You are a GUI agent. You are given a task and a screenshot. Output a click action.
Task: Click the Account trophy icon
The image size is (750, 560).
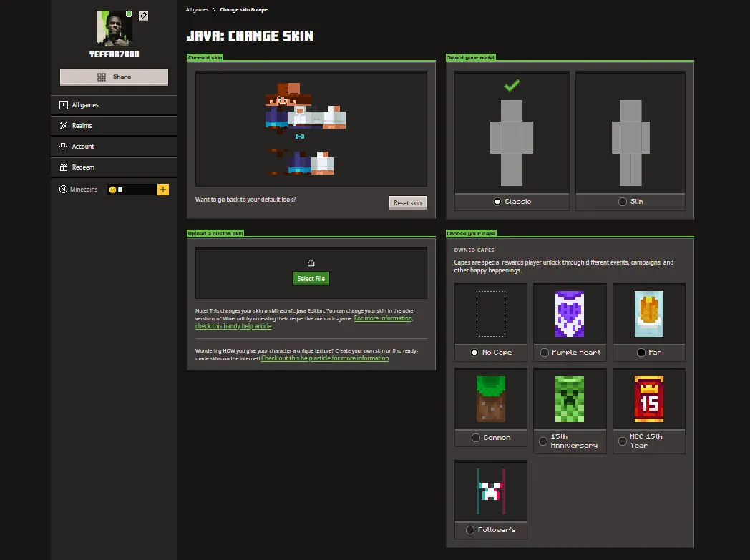pyautogui.click(x=64, y=146)
